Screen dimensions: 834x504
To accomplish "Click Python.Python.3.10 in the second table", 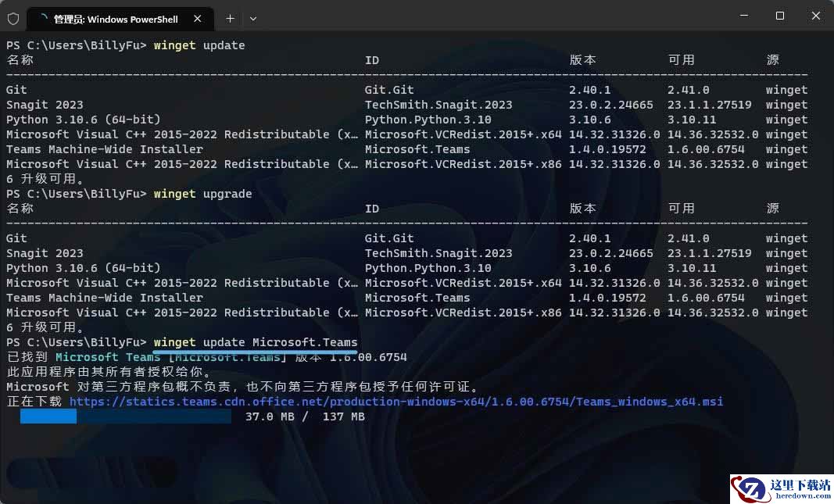I will (428, 268).
